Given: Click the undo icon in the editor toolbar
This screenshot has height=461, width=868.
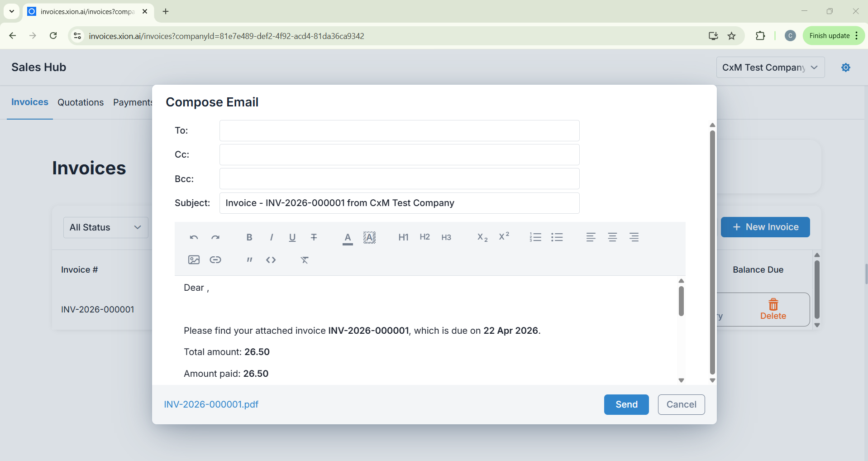Looking at the screenshot, I should [194, 237].
